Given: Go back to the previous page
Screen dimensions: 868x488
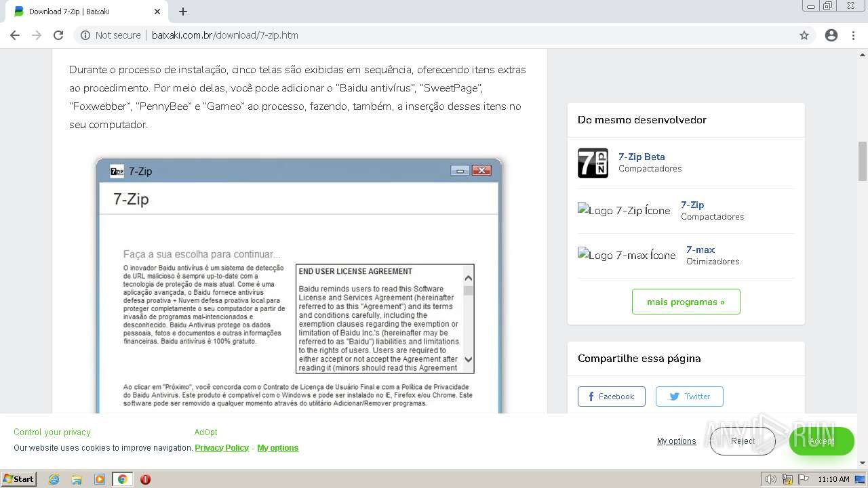Looking at the screenshot, I should coord(15,35).
